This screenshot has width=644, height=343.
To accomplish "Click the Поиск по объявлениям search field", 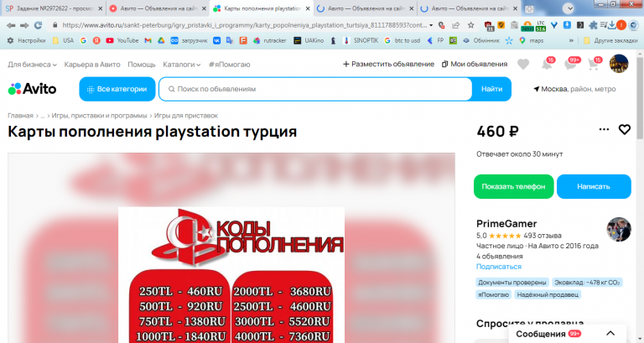I will (x=315, y=89).
